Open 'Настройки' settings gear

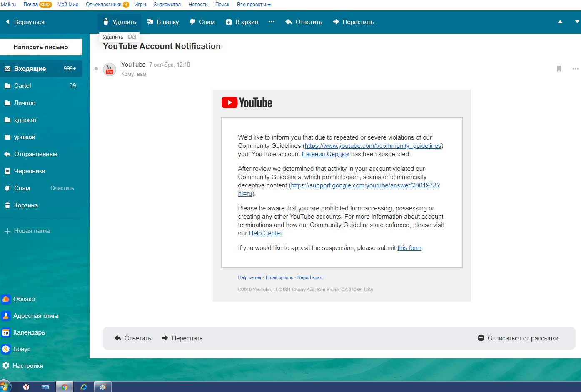6,366
